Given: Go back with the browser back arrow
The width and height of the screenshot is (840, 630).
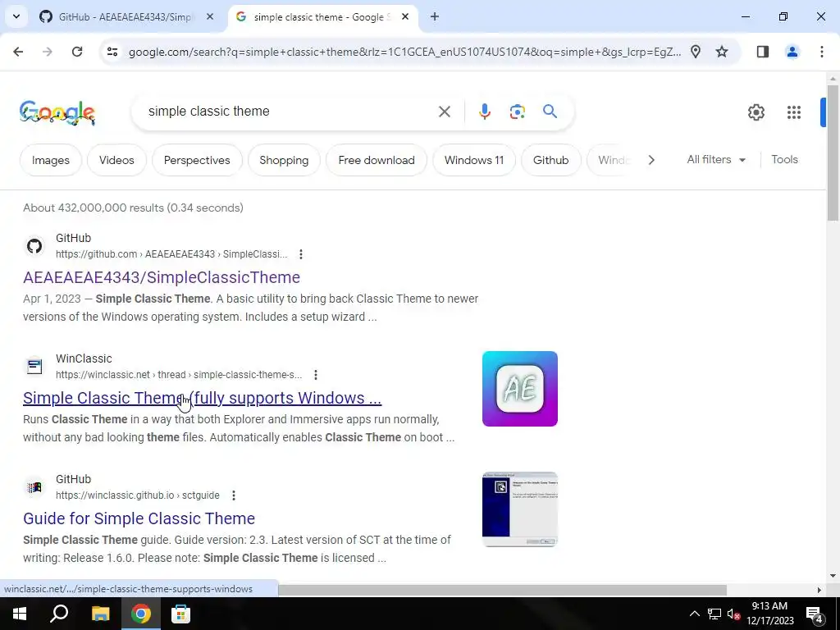Looking at the screenshot, I should (x=18, y=52).
